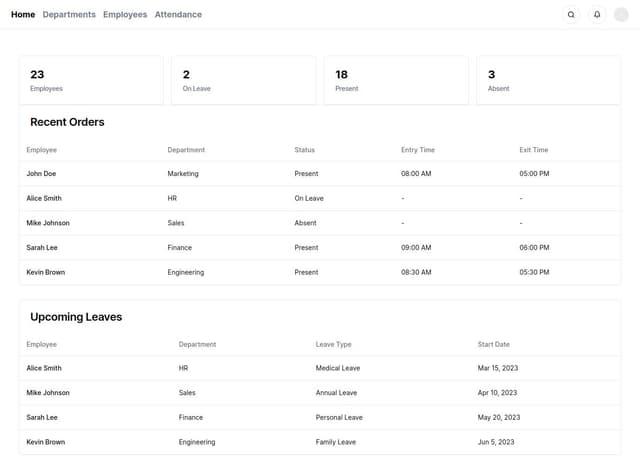
Task: Open the 18 Present stat card
Action: 396,80
